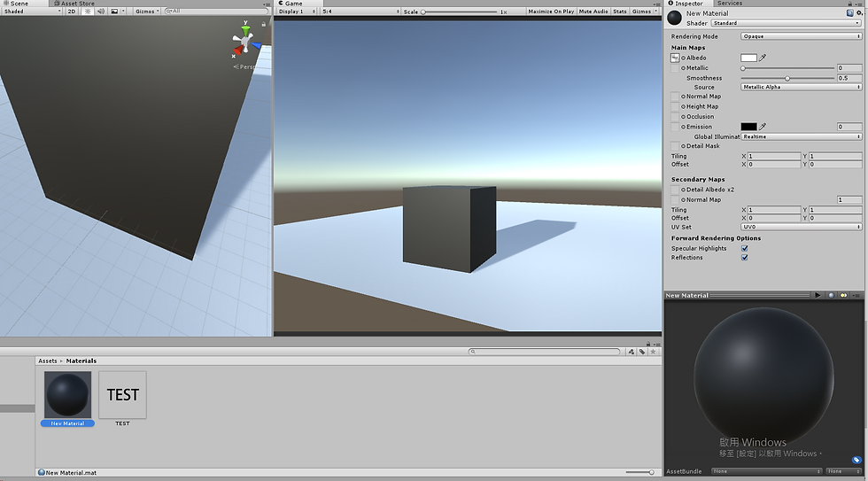Toggle Mute Audio in Game view
This screenshot has height=481, width=868.
[x=593, y=11]
